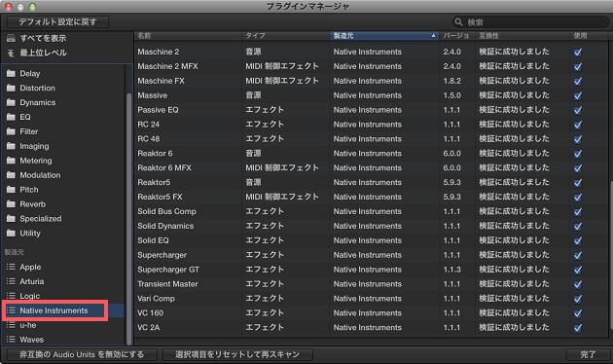This screenshot has height=364, width=613.
Task: Click the Utility folder icon
Action: 11,233
